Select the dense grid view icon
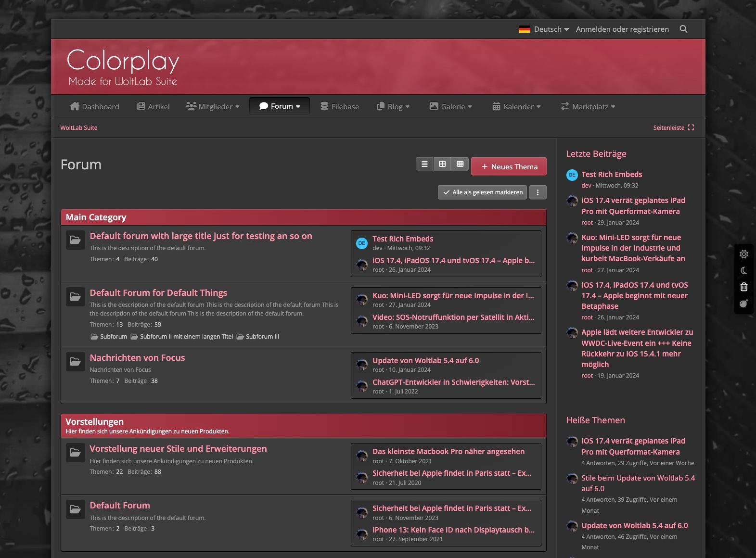The image size is (756, 558). tap(460, 164)
